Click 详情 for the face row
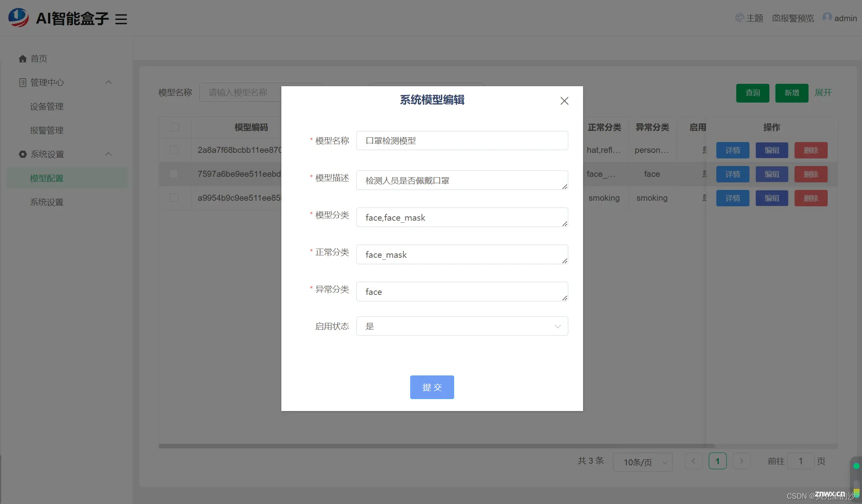The image size is (862, 504). [733, 174]
